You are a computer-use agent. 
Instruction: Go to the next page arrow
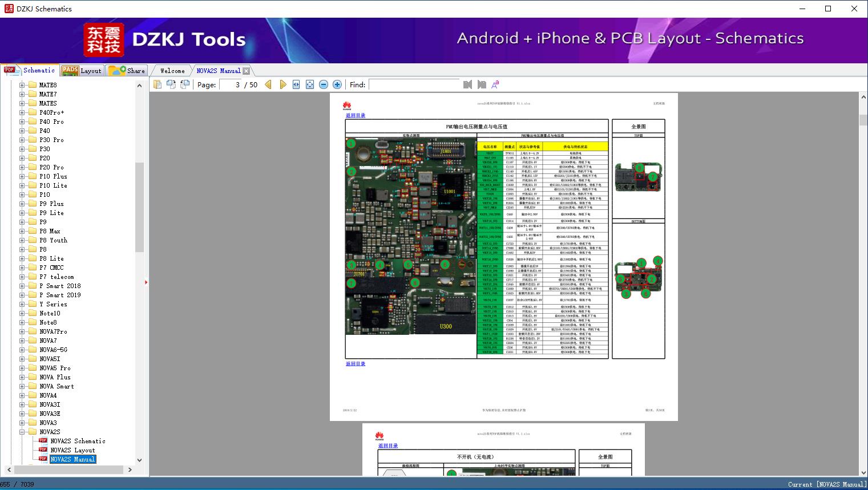tap(282, 84)
